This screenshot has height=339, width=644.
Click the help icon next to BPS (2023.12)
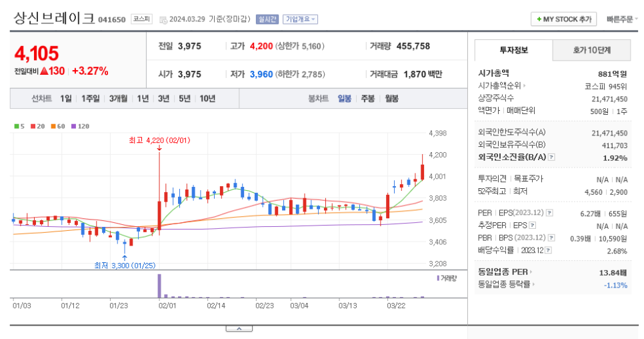551,238
